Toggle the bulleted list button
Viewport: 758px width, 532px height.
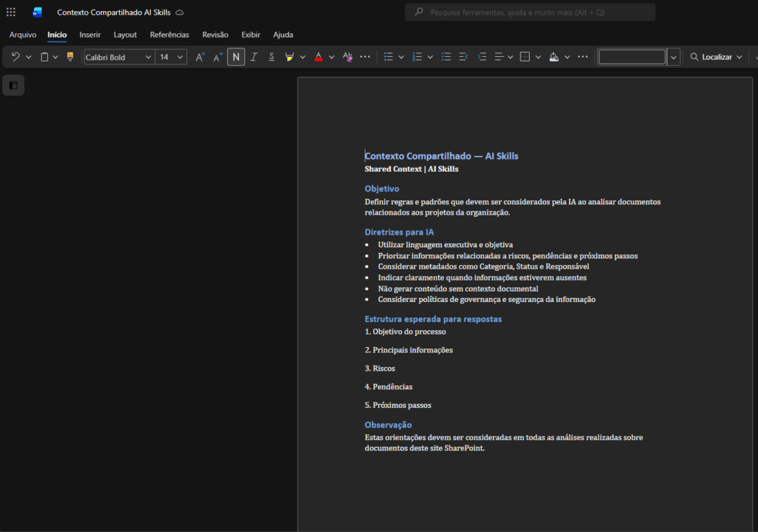click(x=388, y=57)
